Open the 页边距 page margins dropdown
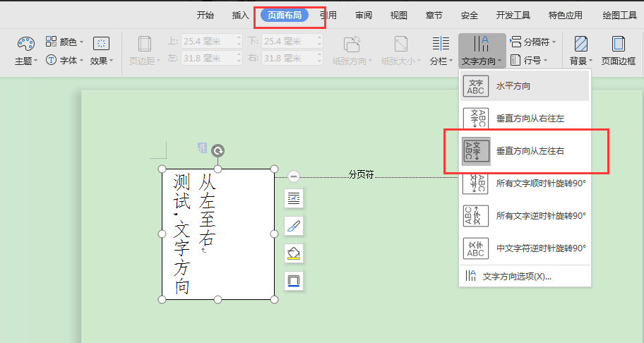The height and width of the screenshot is (343, 644). coord(145,51)
